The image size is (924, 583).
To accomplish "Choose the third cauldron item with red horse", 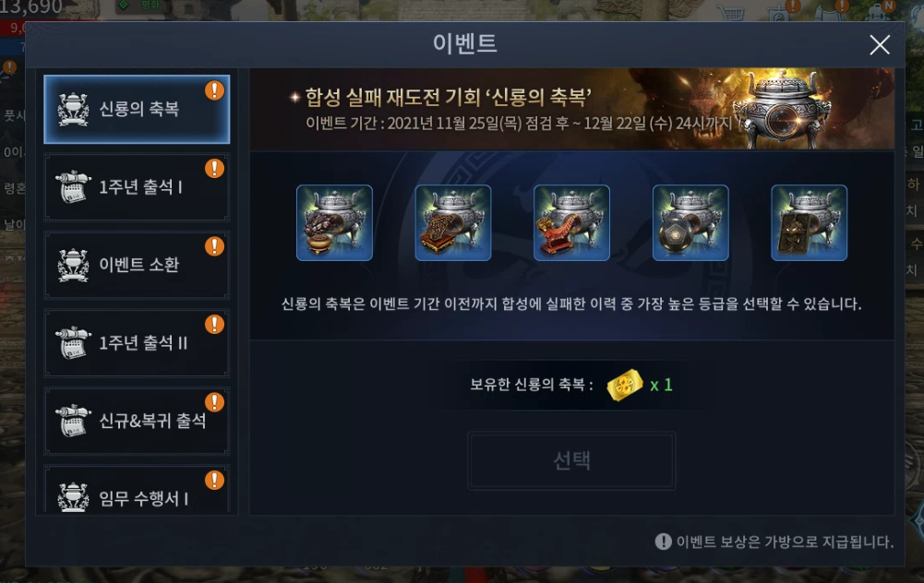I will pos(571,222).
